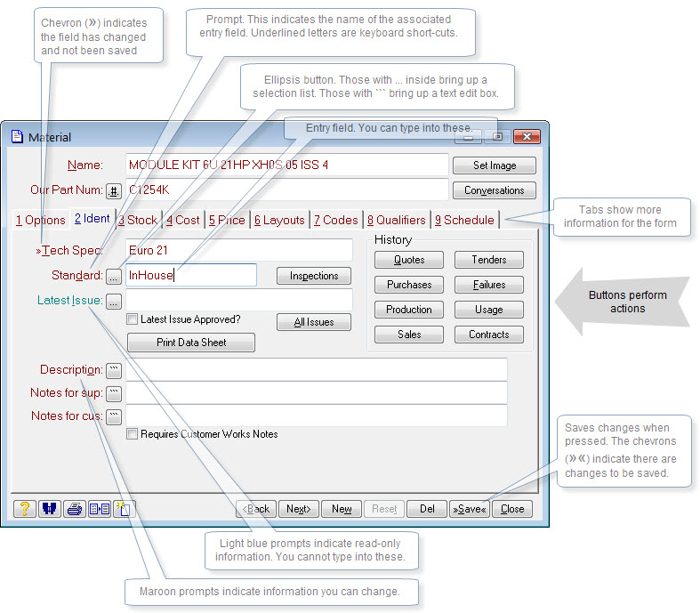This screenshot has width=700, height=613.
Task: Open Contracts history
Action: (489, 335)
